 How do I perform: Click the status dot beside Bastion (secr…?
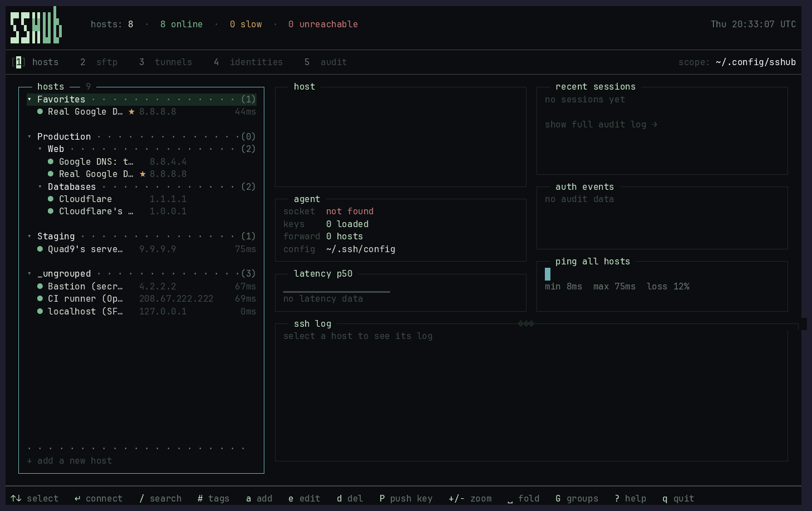coord(40,286)
